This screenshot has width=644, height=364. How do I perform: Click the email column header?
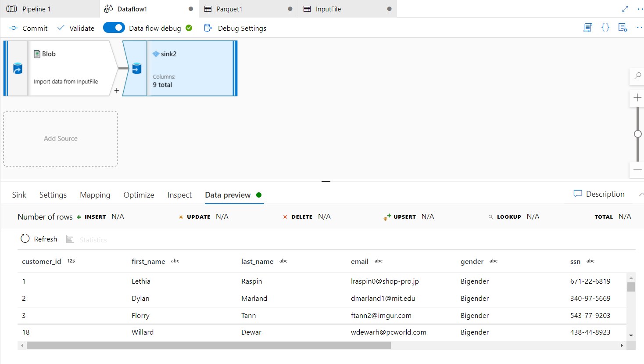pos(359,261)
